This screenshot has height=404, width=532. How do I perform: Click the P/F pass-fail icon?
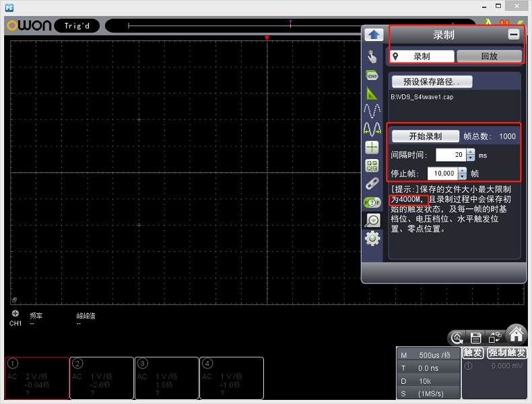pyautogui.click(x=372, y=202)
